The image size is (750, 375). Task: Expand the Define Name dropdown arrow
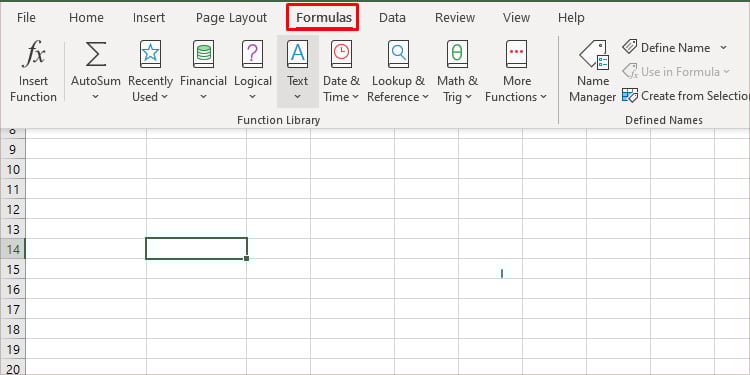(x=723, y=48)
